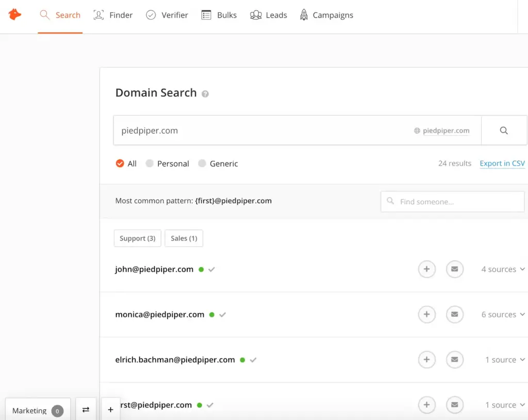Screen dimensions: 528x420
Task: Select the Finder navigation icon
Action: [x=98, y=15]
